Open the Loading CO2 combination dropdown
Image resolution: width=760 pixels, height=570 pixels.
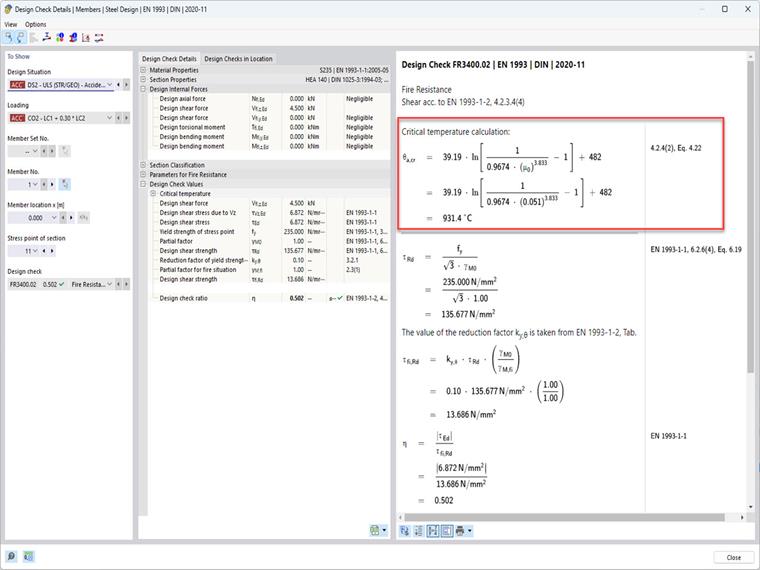(x=110, y=118)
